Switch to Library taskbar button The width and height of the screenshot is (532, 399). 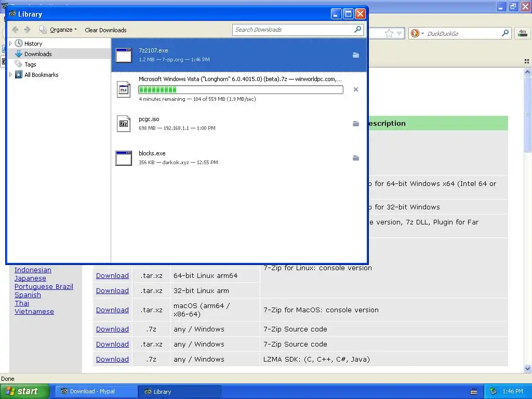coord(179,391)
